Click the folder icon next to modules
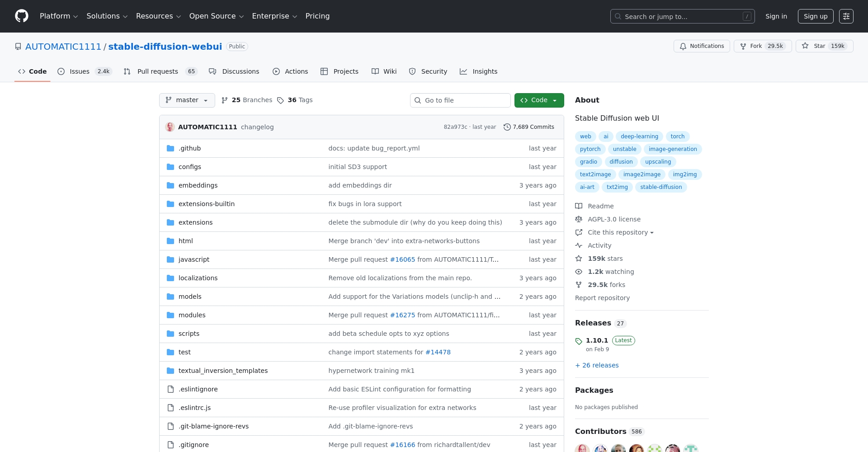The height and width of the screenshot is (452, 868). coord(170,315)
